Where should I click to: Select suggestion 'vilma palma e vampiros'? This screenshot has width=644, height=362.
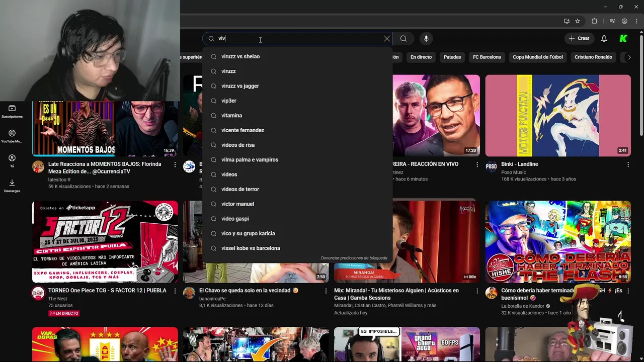click(297, 160)
